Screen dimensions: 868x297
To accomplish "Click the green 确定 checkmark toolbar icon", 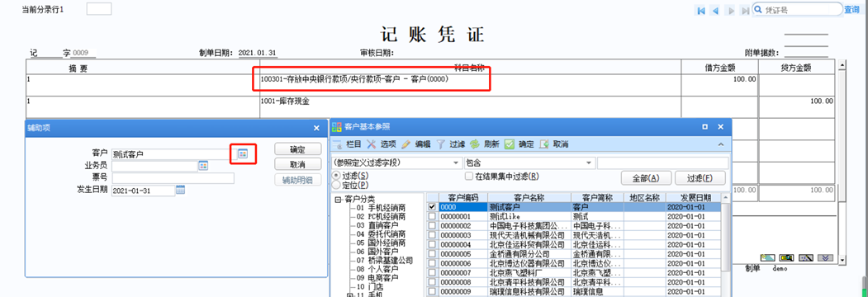I will tap(510, 144).
